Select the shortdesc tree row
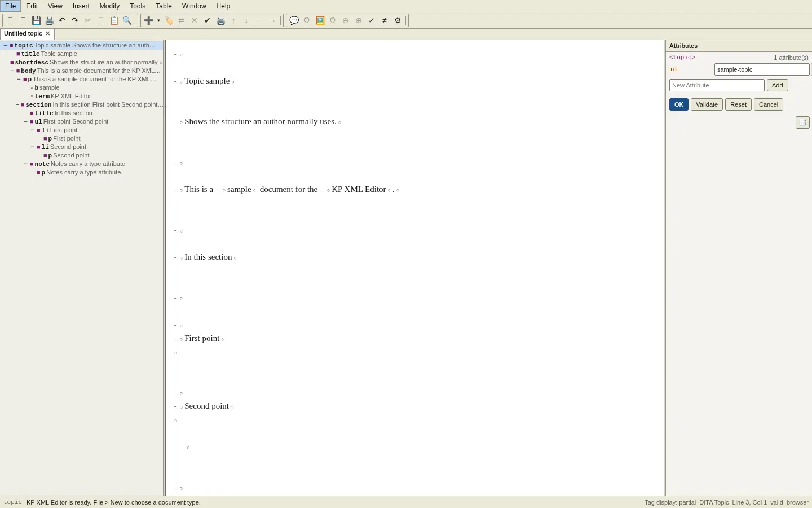 click(82, 62)
